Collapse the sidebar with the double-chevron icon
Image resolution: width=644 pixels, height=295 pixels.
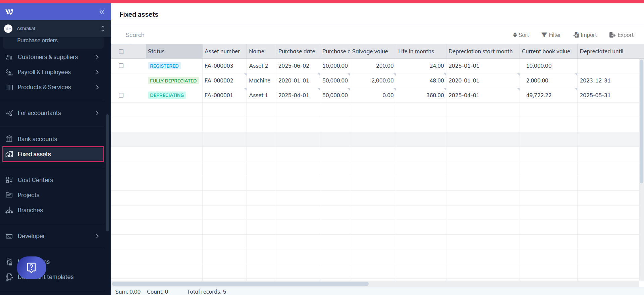pos(102,12)
